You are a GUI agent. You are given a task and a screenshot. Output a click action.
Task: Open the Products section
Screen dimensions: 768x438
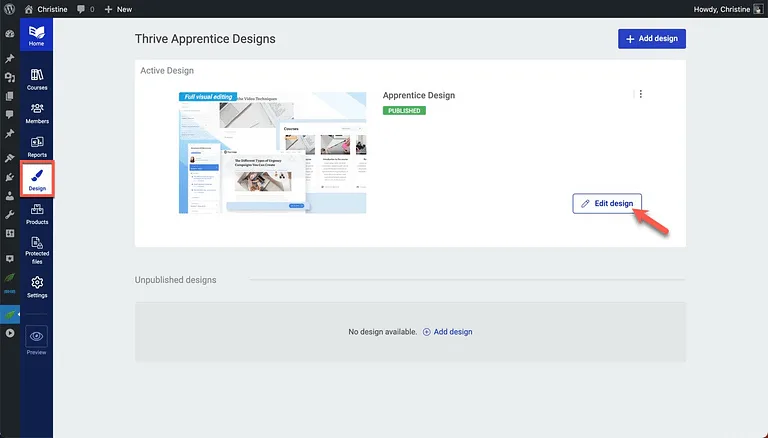[37, 214]
